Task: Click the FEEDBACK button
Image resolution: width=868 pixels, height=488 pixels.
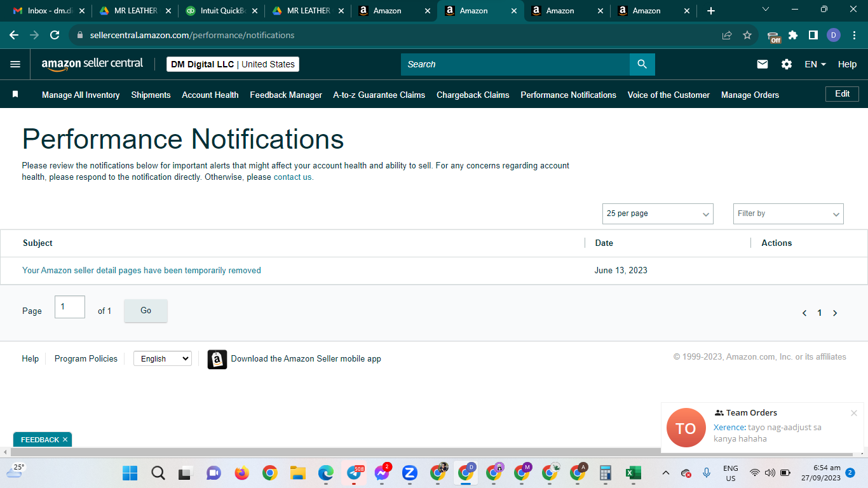Action: (x=39, y=440)
